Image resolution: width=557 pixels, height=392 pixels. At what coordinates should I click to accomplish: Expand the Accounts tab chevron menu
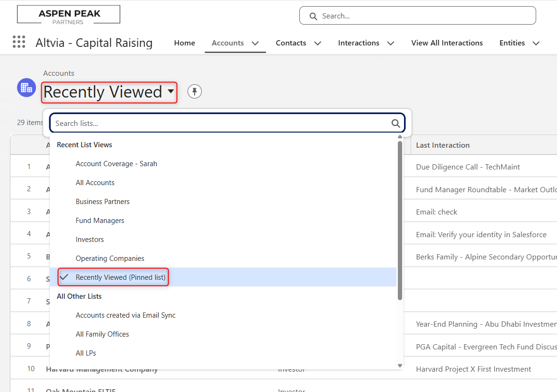pos(255,43)
